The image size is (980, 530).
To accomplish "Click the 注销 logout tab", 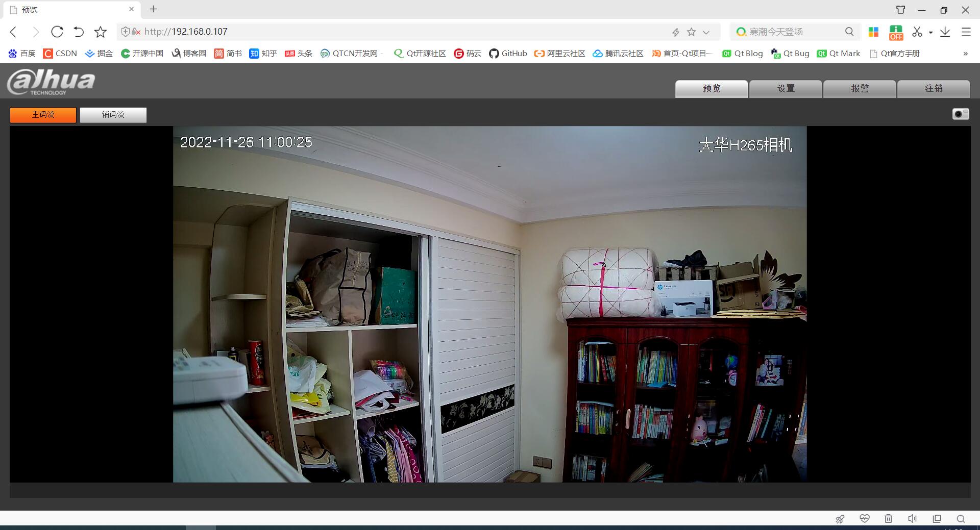I will pyautogui.click(x=934, y=88).
